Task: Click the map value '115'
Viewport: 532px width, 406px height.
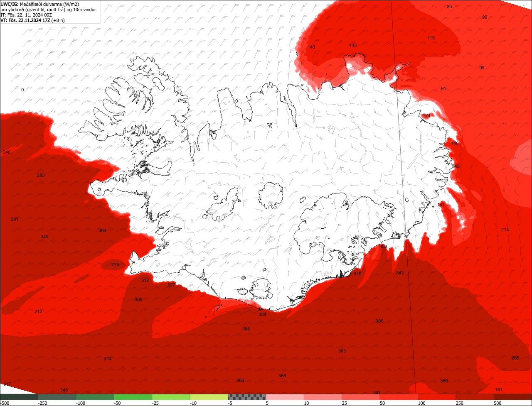Action: pos(431,38)
